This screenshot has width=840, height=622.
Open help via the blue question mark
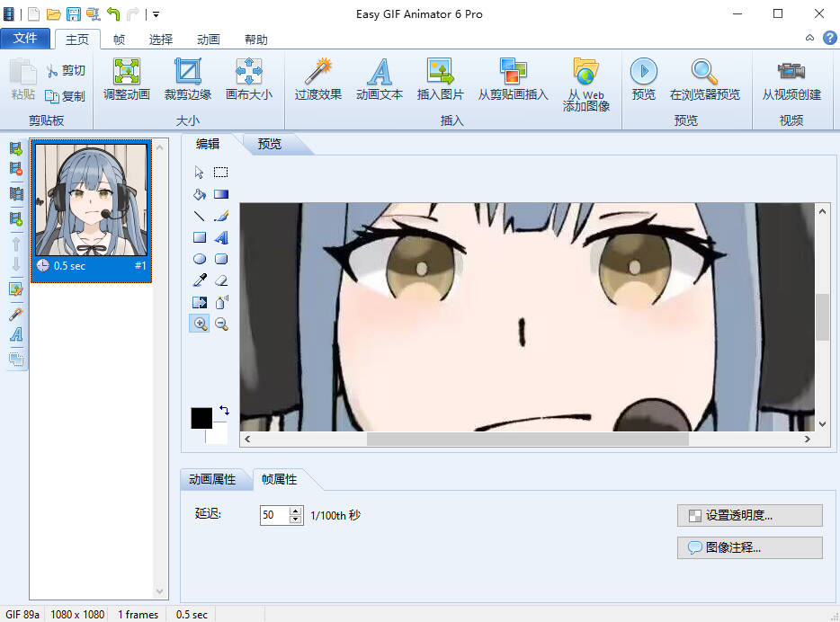point(830,38)
